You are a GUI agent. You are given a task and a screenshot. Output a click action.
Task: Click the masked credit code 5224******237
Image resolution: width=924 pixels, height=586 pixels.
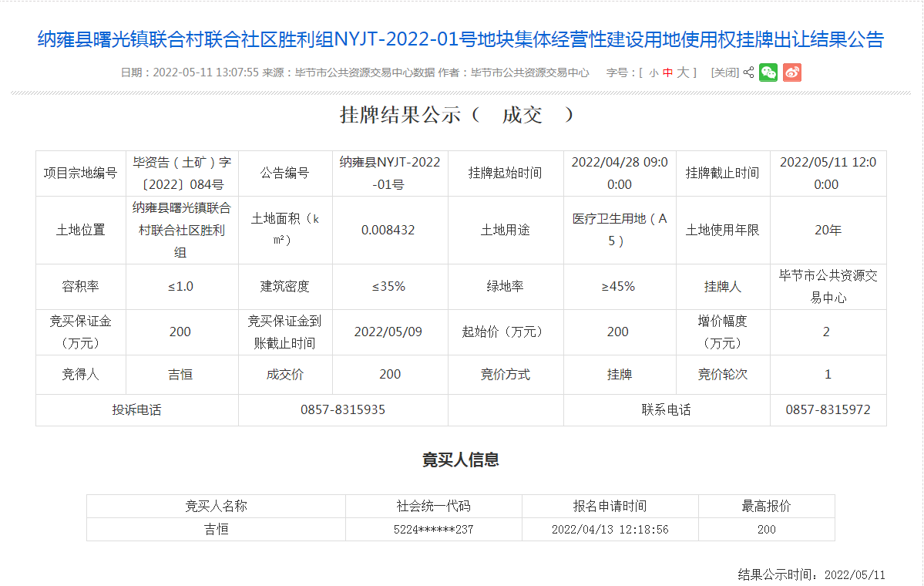click(433, 530)
